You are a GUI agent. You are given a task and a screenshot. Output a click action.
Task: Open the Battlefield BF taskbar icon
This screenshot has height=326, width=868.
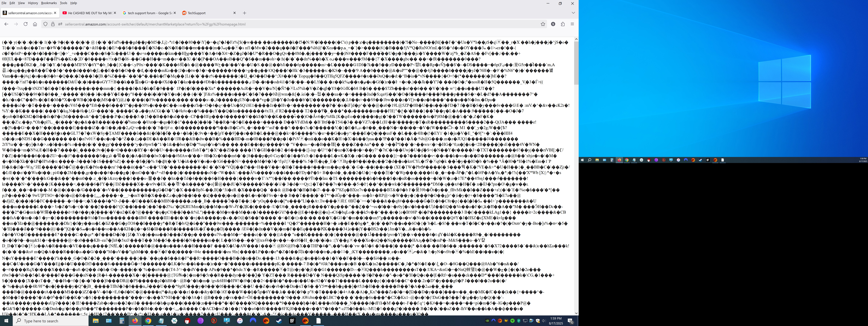pos(292,321)
